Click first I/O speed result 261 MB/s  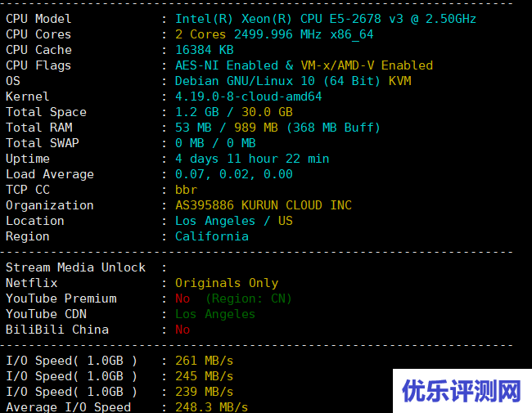pos(205,361)
